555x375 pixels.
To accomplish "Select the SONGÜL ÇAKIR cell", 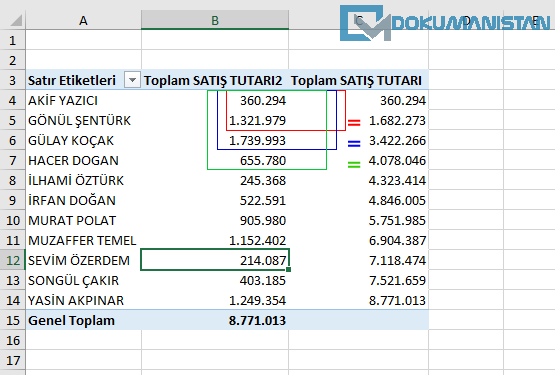I will (84, 280).
